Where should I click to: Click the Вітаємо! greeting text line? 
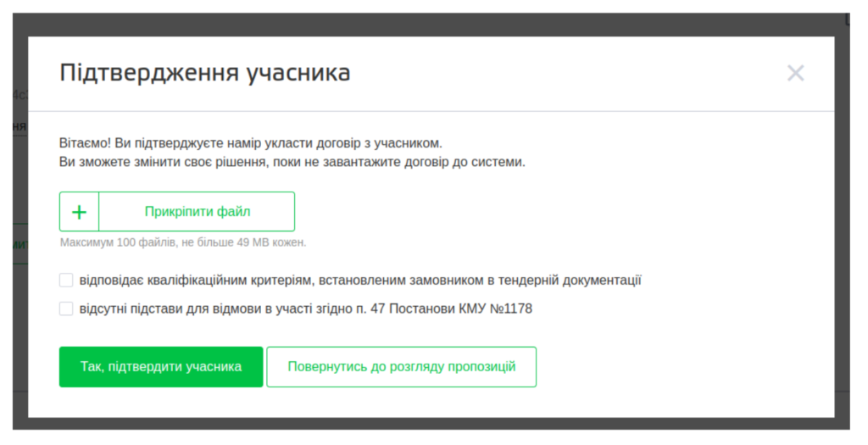pos(251,143)
